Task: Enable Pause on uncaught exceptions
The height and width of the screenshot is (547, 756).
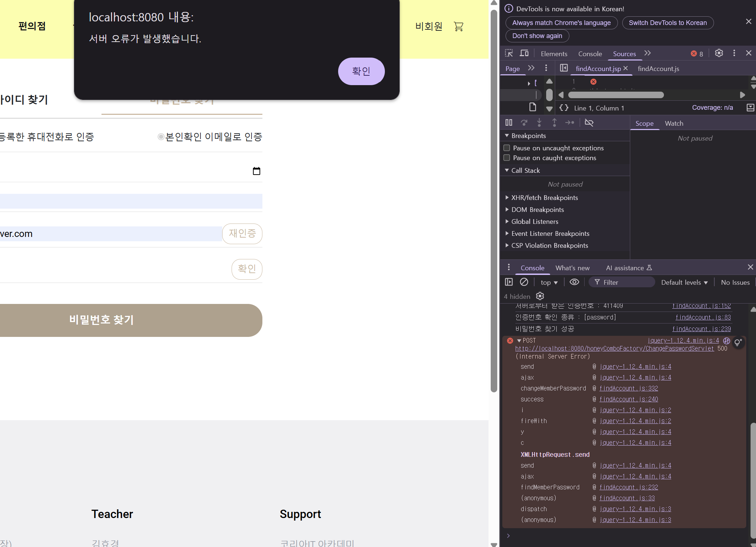Action: (x=507, y=148)
